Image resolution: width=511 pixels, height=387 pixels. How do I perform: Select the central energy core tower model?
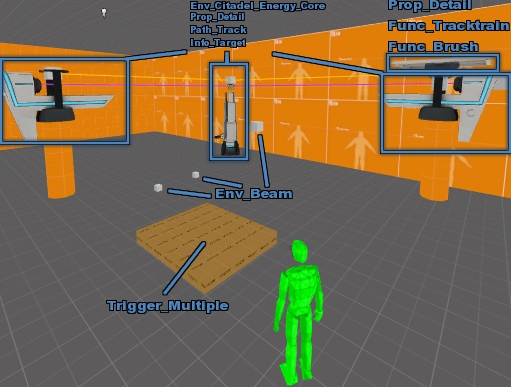[x=229, y=116]
